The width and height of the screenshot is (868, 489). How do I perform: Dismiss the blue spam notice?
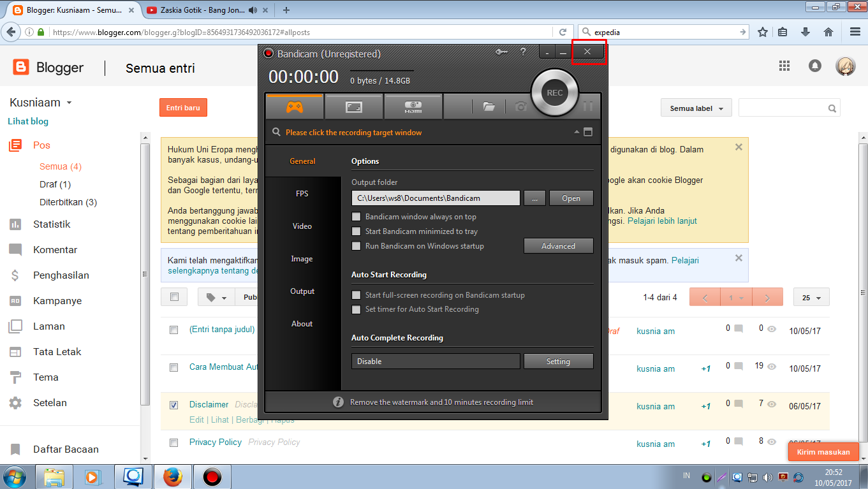point(739,258)
